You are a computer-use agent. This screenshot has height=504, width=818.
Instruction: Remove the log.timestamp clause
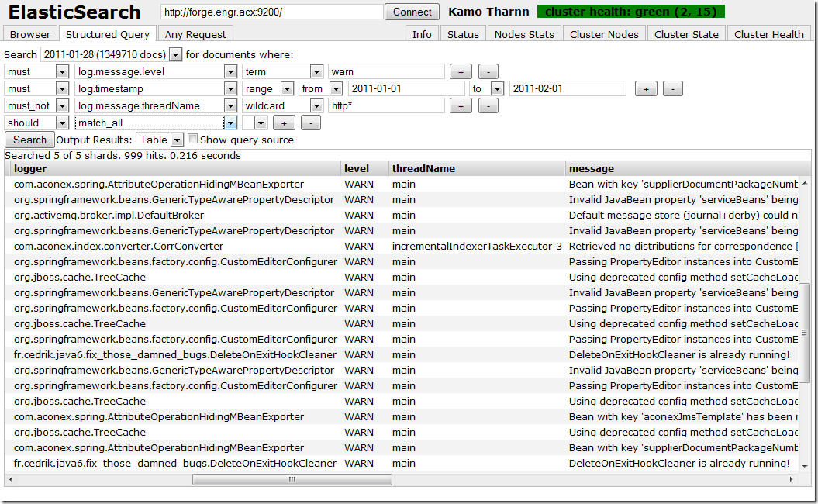(x=673, y=89)
